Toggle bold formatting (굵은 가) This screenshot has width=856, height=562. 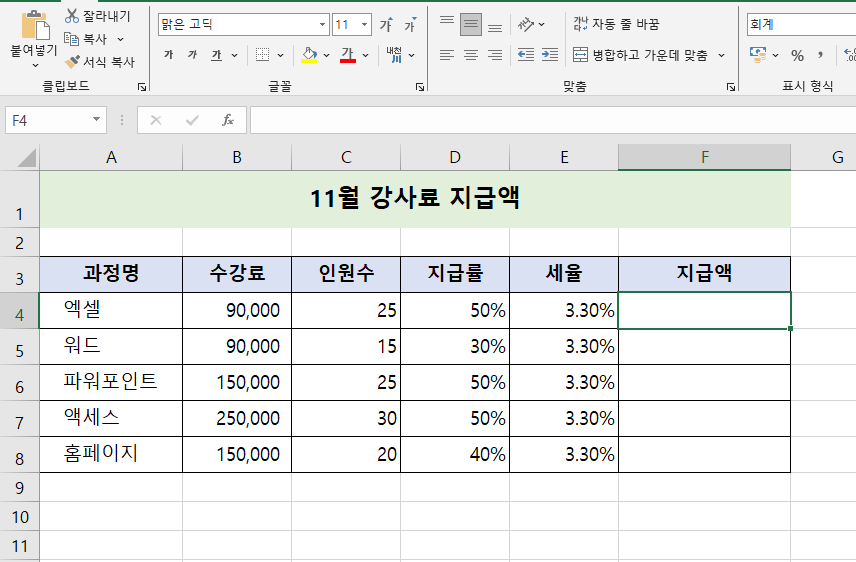168,55
